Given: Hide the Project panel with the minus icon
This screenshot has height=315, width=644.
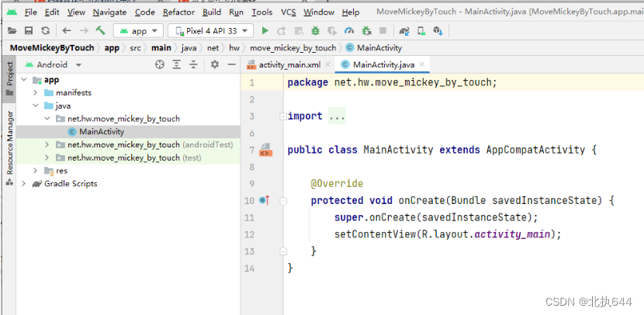Looking at the screenshot, I should [x=232, y=64].
